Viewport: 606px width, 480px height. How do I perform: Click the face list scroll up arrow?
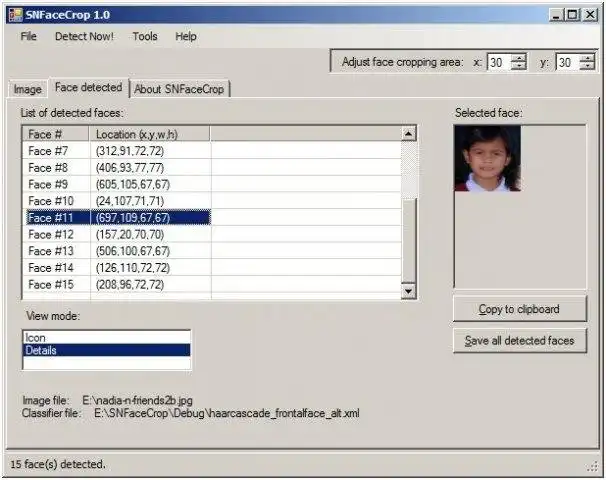409,134
